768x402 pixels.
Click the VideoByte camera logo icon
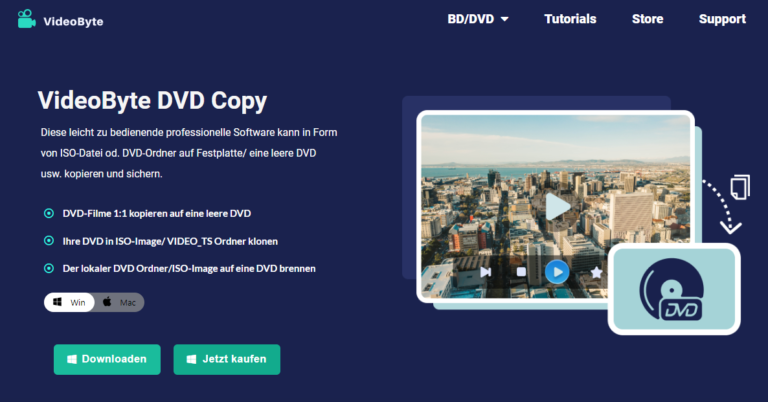pyautogui.click(x=28, y=20)
